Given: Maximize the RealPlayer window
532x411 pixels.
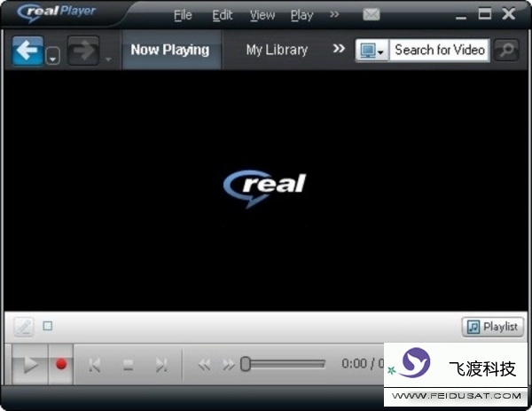Looking at the screenshot, I should pos(484,13).
